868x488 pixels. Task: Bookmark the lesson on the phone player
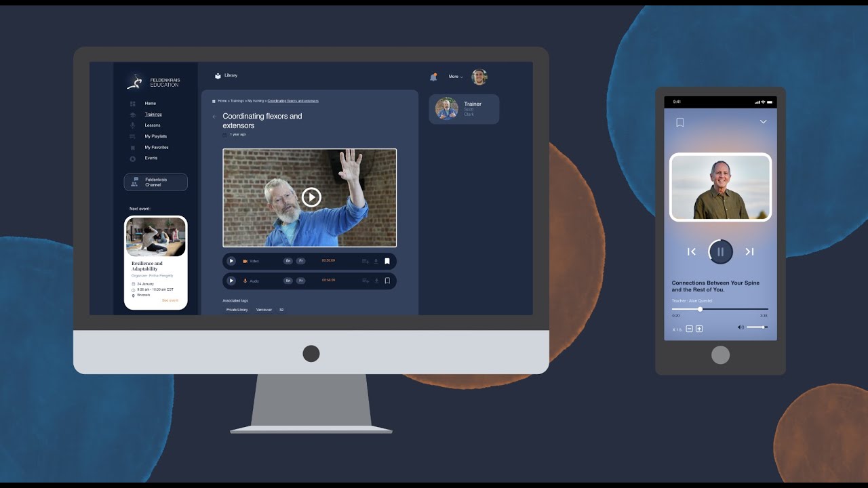click(679, 123)
